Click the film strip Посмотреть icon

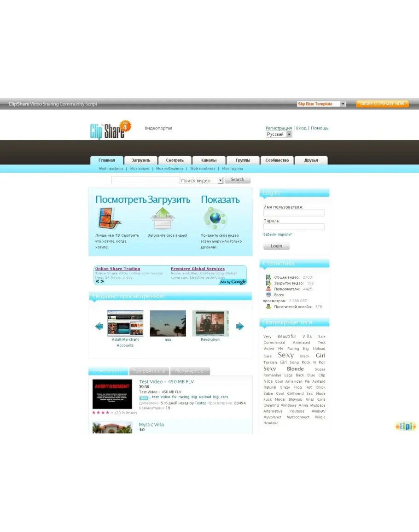click(x=110, y=218)
